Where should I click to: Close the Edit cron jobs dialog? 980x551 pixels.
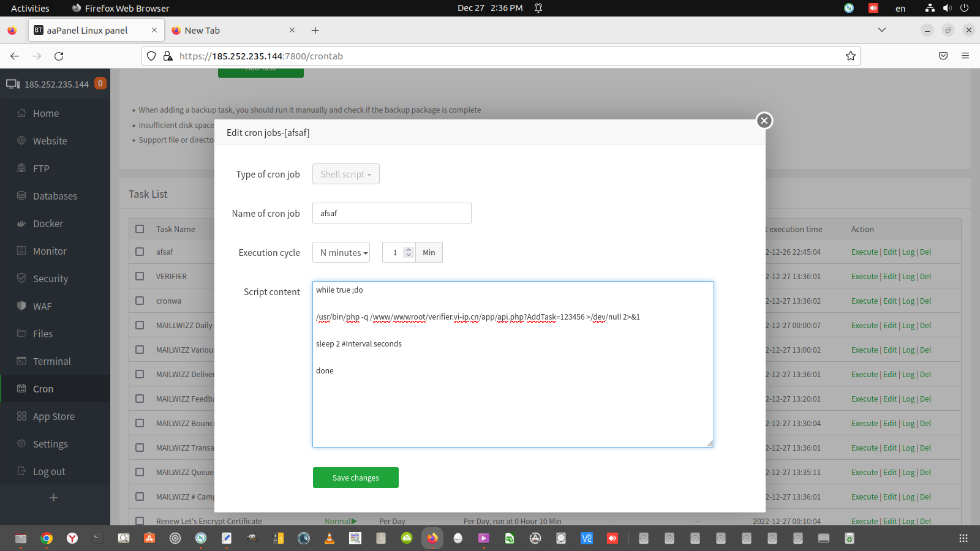coord(764,121)
